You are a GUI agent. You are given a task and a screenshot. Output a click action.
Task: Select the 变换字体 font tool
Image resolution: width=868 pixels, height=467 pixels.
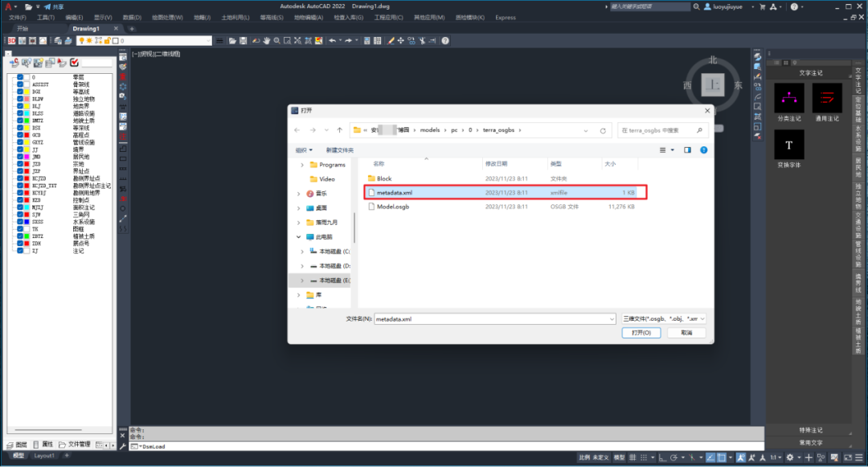coord(789,149)
